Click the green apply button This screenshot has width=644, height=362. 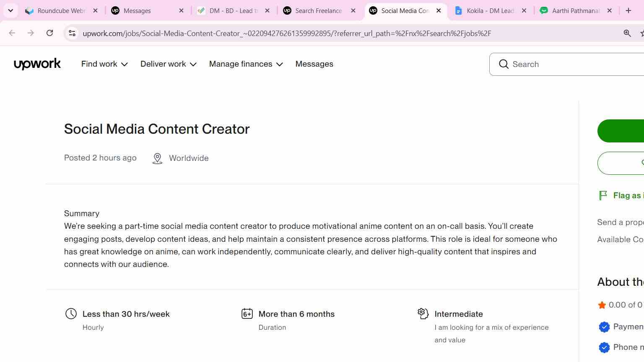click(x=621, y=131)
